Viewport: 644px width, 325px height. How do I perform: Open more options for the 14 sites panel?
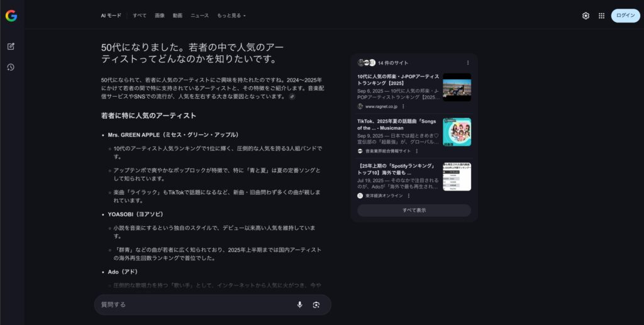[467, 63]
